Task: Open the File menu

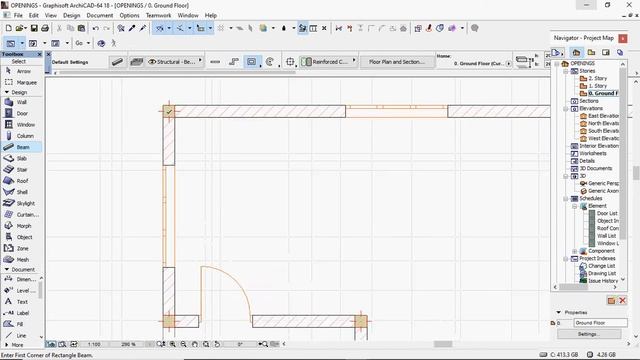Action: click(18, 15)
